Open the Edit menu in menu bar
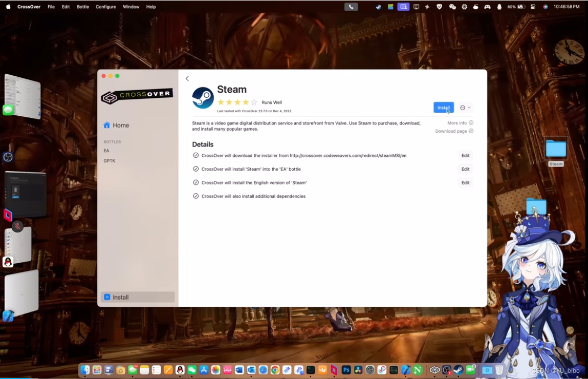The height and width of the screenshot is (379, 588). click(66, 7)
